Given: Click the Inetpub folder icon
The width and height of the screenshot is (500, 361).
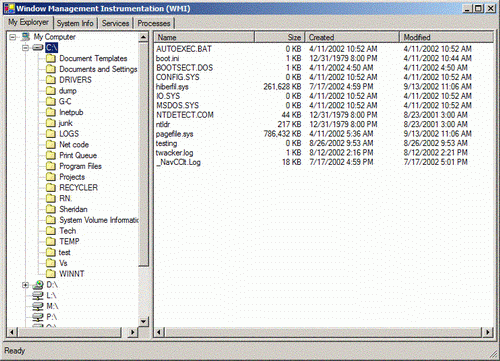Looking at the screenshot, I should click(51, 112).
